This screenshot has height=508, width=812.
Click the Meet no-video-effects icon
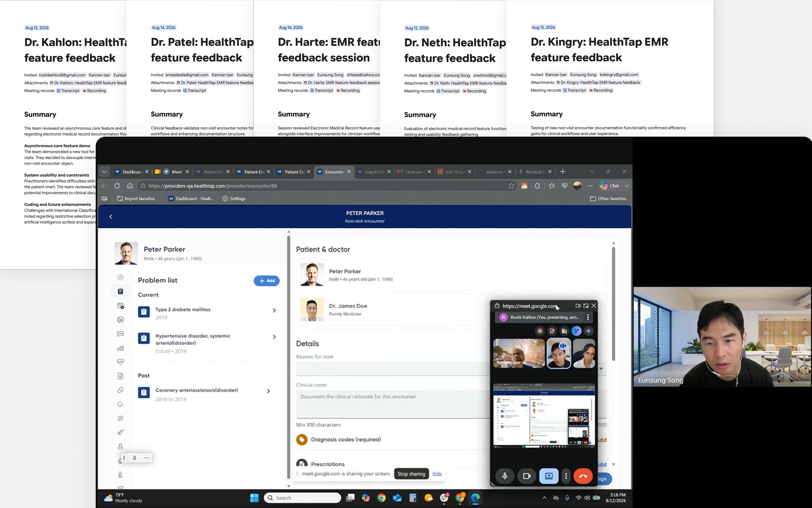(x=564, y=331)
